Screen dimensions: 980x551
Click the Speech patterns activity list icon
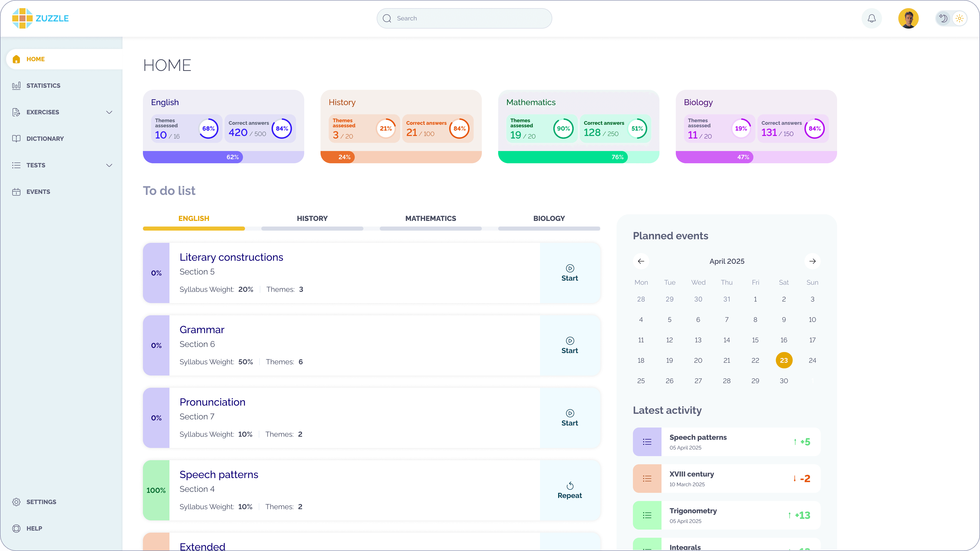click(647, 442)
